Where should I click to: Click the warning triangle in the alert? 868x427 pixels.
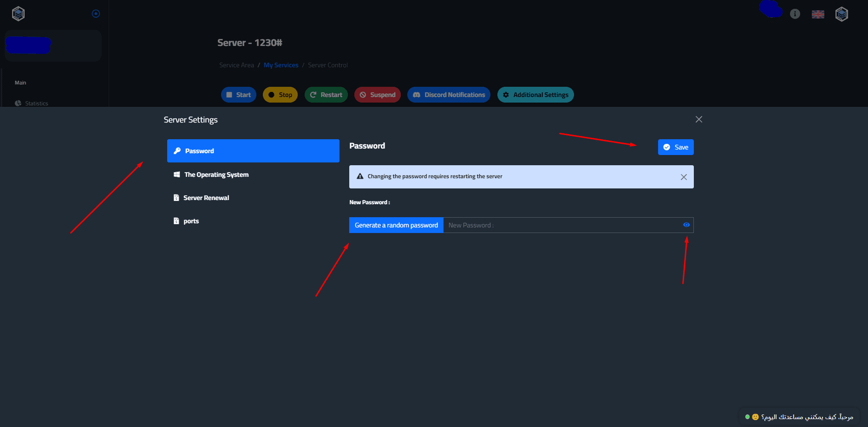pos(360,176)
